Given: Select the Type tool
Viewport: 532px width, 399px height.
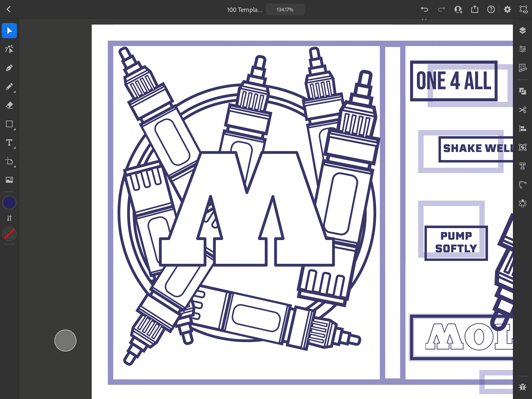Looking at the screenshot, I should 9,143.
